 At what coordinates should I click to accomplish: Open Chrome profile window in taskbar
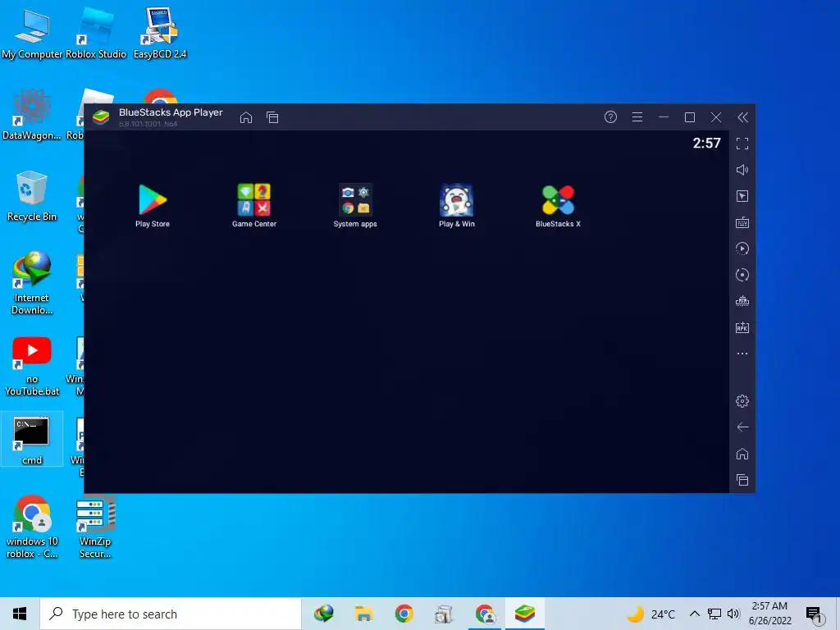coord(484,614)
